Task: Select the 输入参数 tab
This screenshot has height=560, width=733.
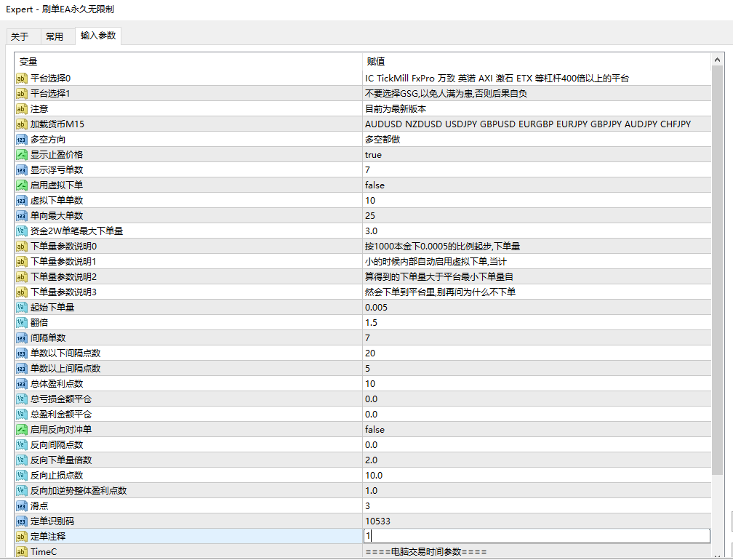Action: pos(98,36)
